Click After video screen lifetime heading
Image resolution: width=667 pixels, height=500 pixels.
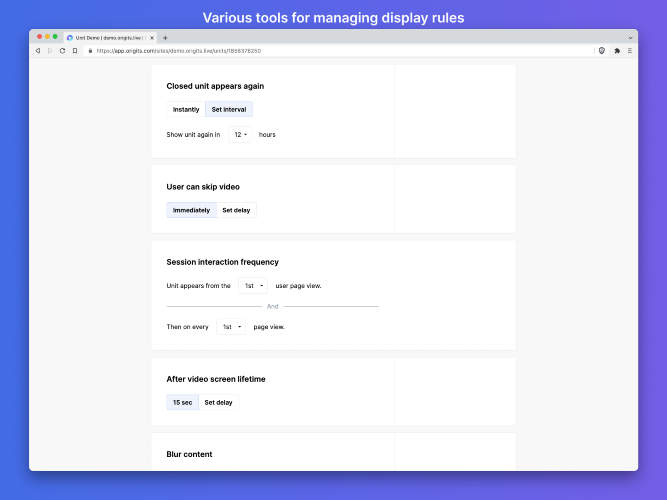click(x=216, y=379)
